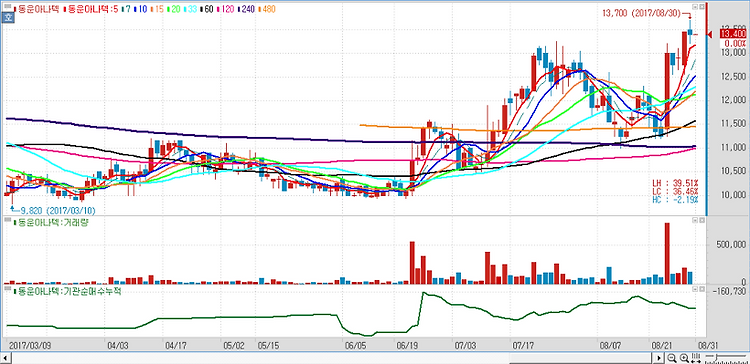Screen dimensions: 750x364
Task: Click the blue 호 button at top left
Action: point(7,18)
